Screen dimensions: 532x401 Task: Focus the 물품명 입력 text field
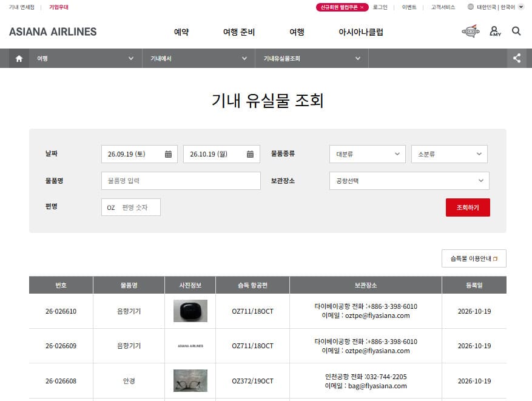coord(181,181)
